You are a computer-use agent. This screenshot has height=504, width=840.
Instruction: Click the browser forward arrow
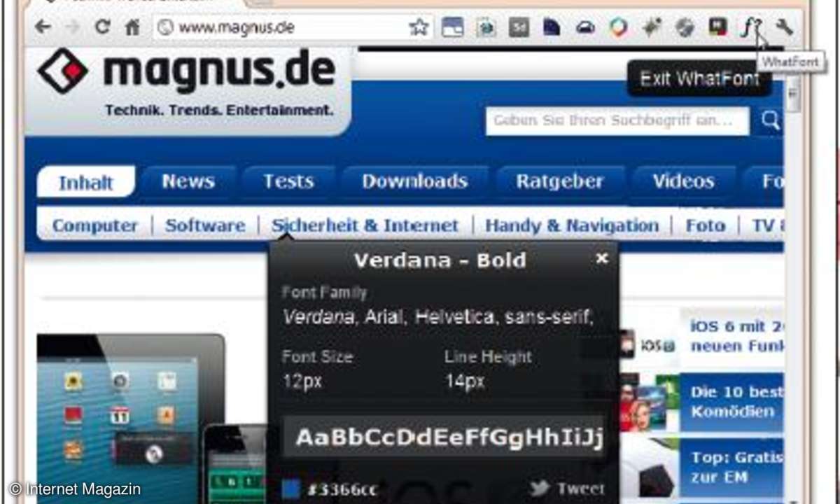pyautogui.click(x=73, y=27)
